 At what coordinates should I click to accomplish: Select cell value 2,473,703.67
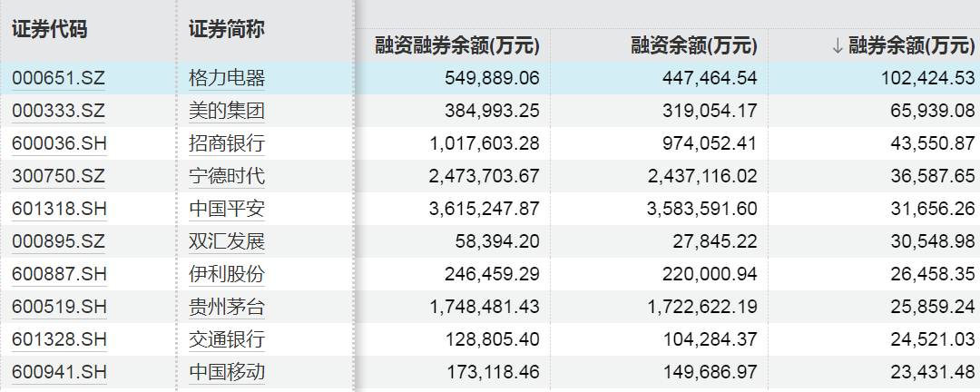point(485,176)
